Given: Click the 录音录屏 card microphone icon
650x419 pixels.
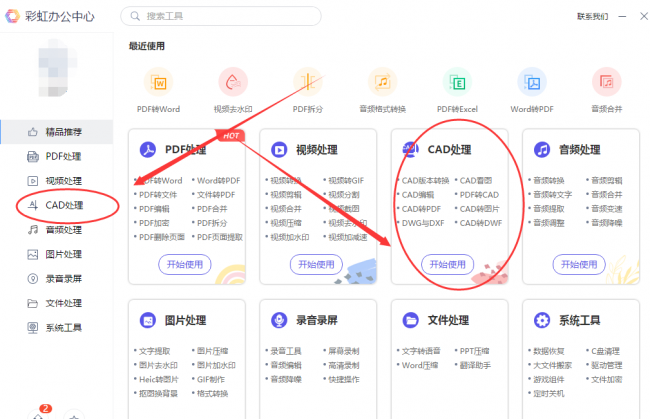Looking at the screenshot, I should 279,320.
